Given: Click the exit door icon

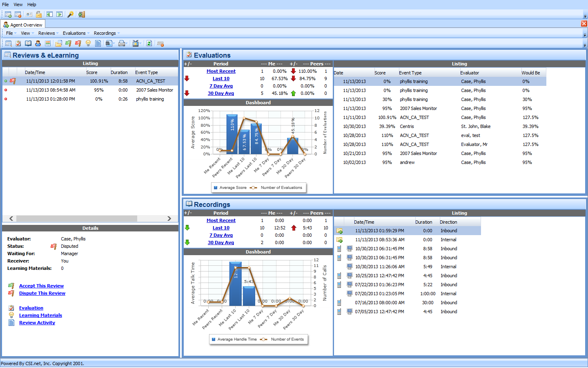Looking at the screenshot, I should (82, 14).
